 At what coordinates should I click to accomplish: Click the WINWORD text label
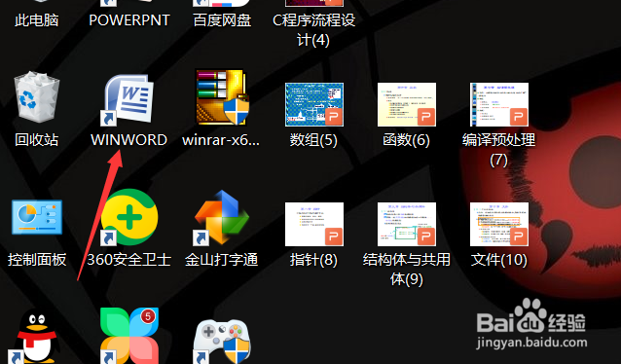(x=129, y=140)
